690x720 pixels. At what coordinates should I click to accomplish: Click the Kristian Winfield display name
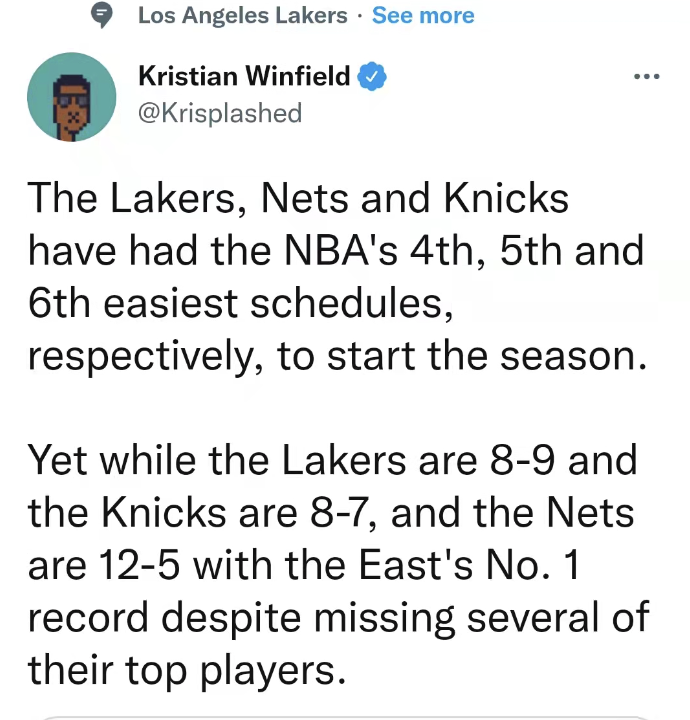click(244, 76)
